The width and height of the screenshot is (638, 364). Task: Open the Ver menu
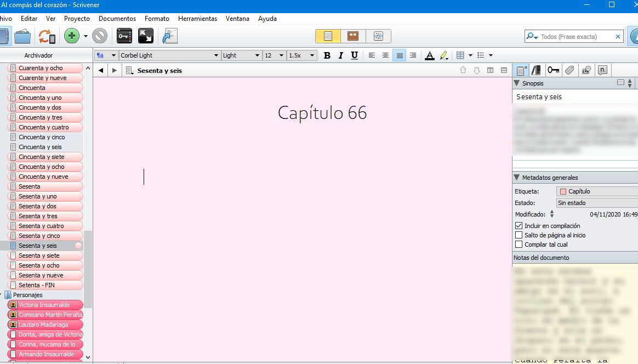coord(50,19)
